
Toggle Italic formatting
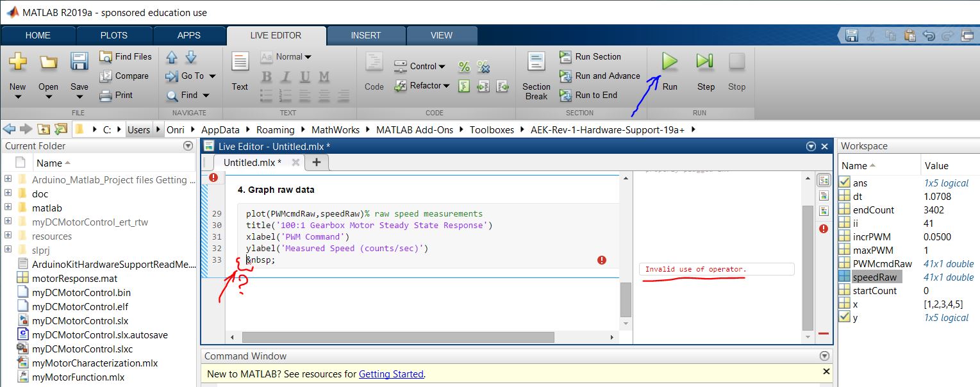[286, 77]
